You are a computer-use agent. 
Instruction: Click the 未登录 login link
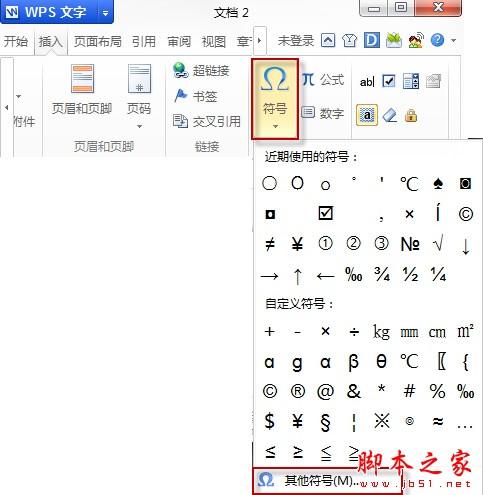tap(296, 41)
